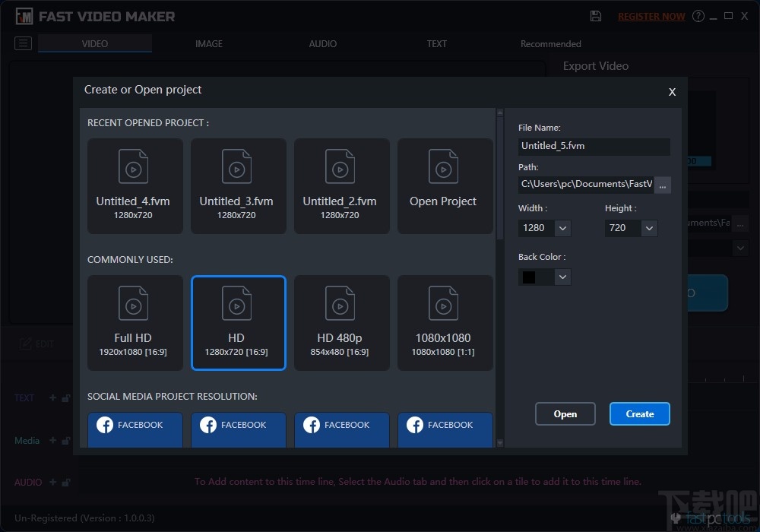
Task: Click the REGISTER NOW link
Action: [x=651, y=17]
